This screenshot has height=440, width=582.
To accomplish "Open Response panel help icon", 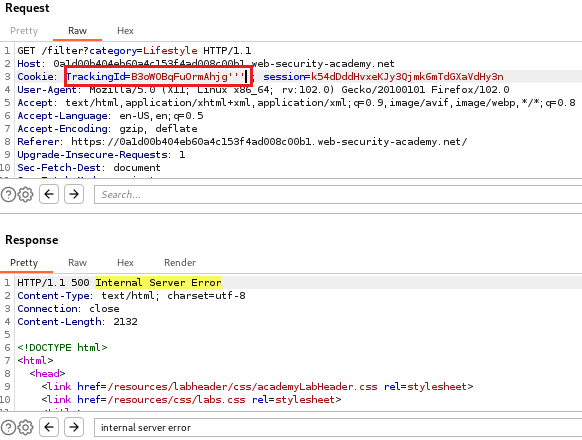I will click(x=9, y=427).
